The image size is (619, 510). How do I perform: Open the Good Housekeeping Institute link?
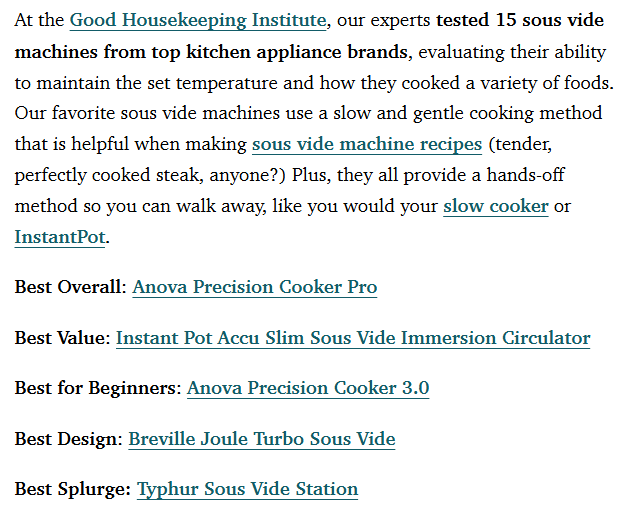(198, 20)
